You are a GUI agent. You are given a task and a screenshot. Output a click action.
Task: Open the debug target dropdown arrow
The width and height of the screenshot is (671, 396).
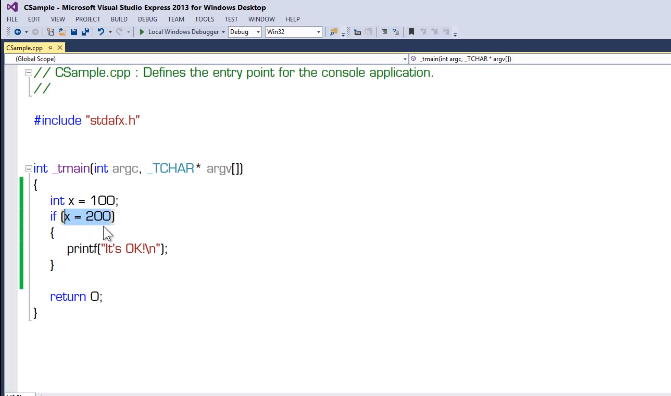tap(223, 32)
